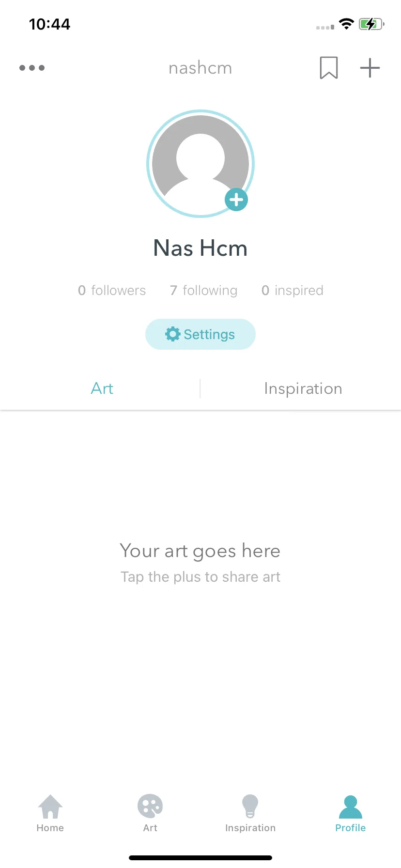Tap the gray profile avatar picture

[200, 164]
